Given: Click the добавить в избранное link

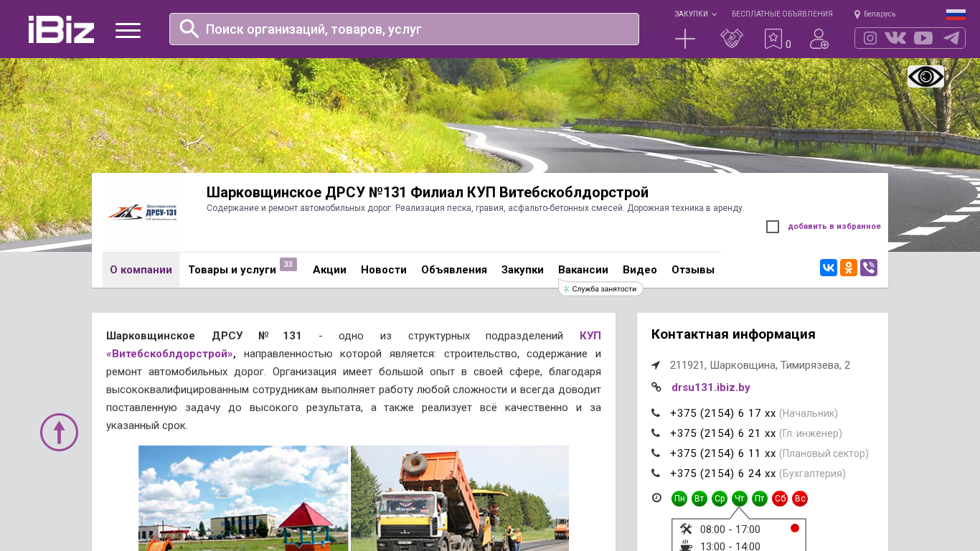Looking at the screenshot, I should pos(834,227).
